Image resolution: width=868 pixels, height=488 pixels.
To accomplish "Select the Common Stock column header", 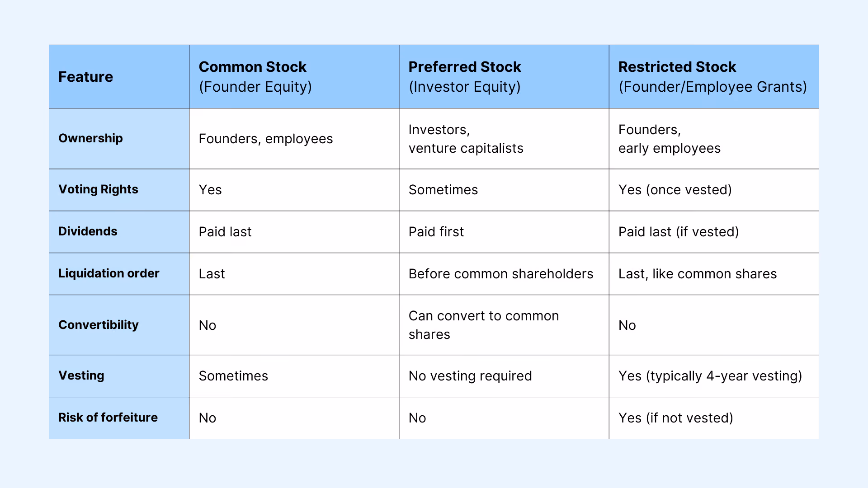I will 294,76.
